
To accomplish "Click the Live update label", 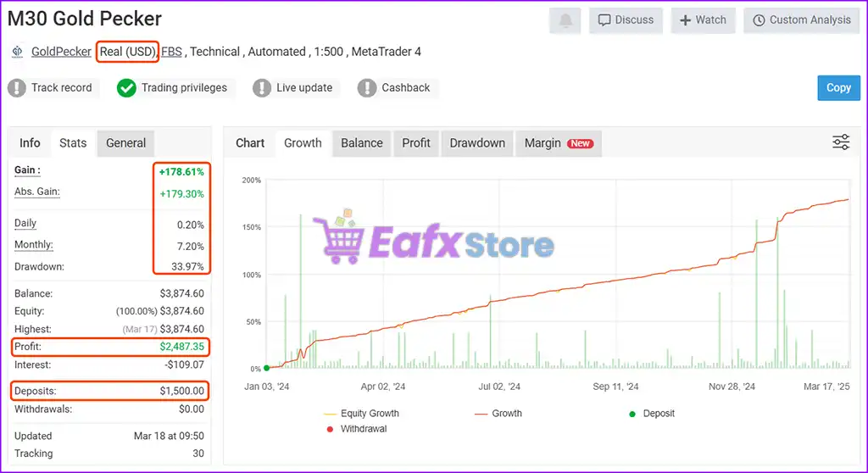I will click(x=304, y=87).
